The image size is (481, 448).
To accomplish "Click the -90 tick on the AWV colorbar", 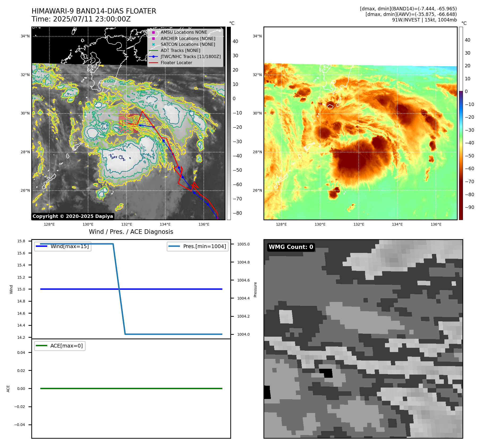I will click(470, 207).
